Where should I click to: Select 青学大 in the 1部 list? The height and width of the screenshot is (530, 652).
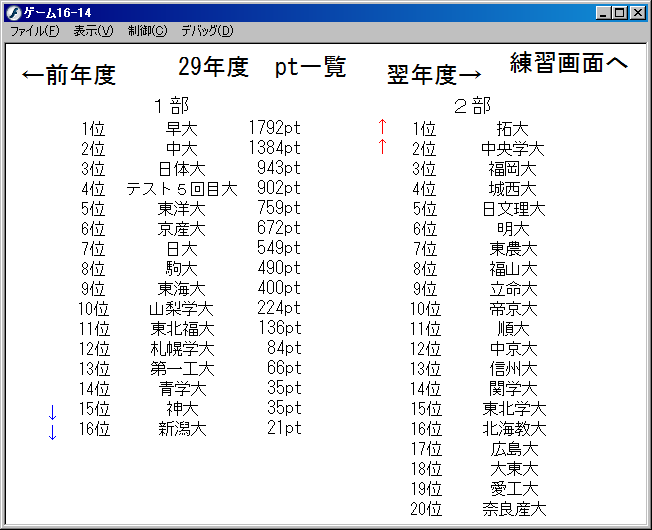[x=182, y=389]
